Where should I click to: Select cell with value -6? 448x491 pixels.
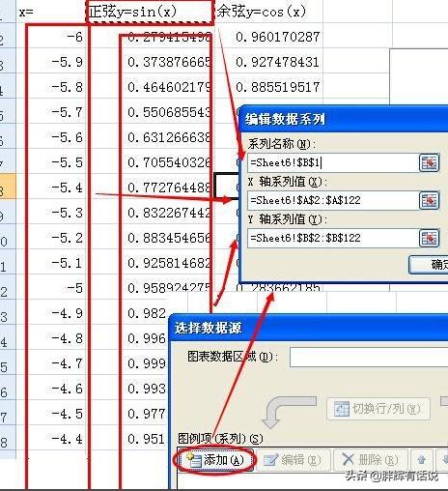coord(51,37)
